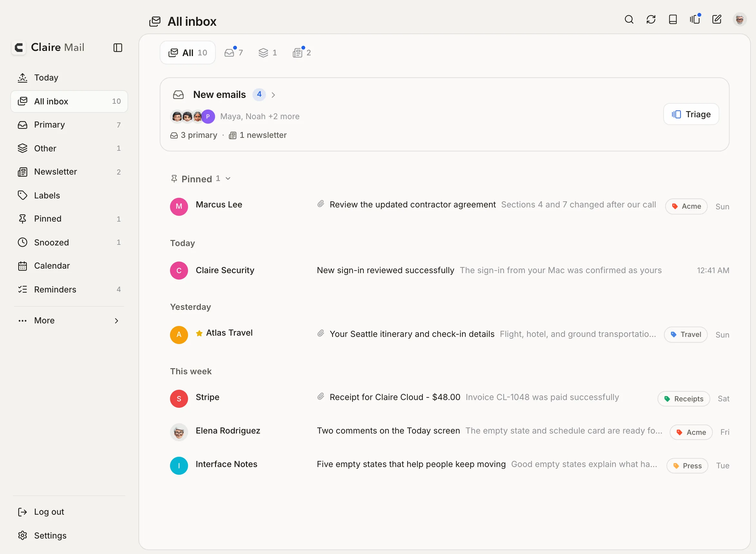Click Marcus Lee's pink M avatar
Viewport: 756px width, 554px height.
click(179, 206)
